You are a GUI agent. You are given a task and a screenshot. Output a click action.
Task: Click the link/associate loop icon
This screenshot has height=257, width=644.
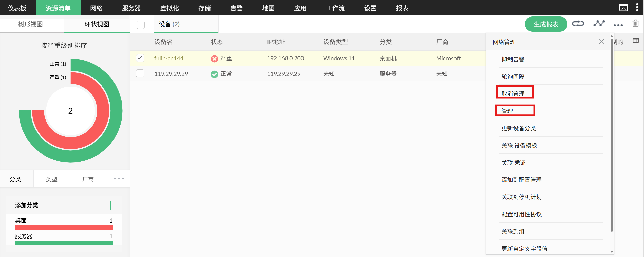[x=578, y=24]
